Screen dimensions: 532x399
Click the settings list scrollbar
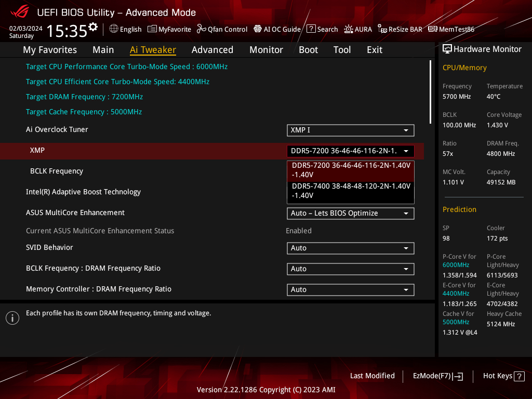click(431, 91)
